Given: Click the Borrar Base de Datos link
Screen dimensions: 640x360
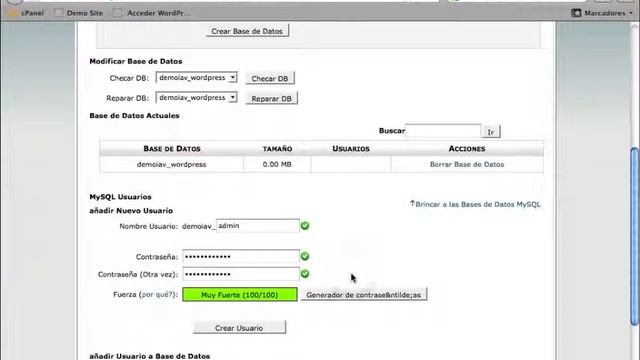Looking at the screenshot, I should (x=467, y=164).
